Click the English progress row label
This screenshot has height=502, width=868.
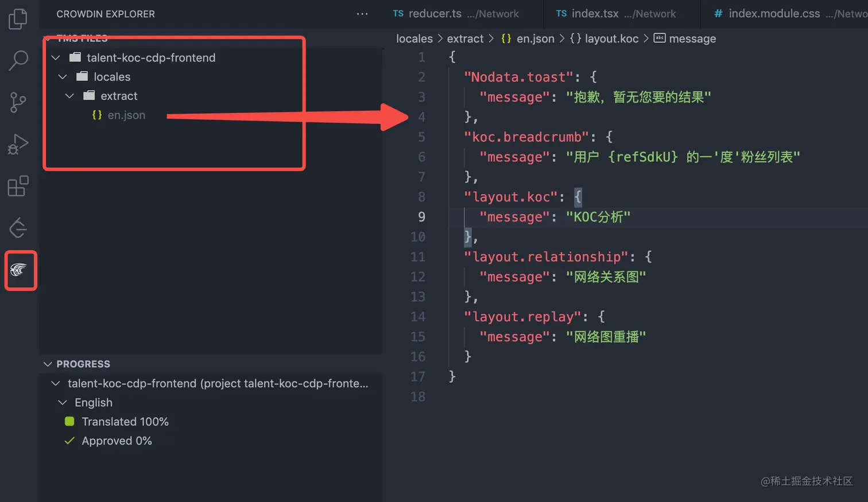pos(94,402)
